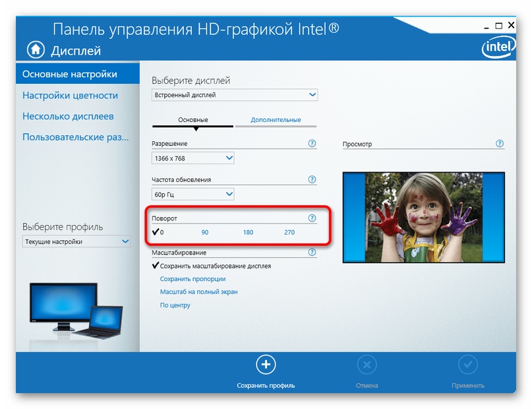532x409 pixels.
Task: Set rotation to 90 degrees
Action: click(204, 232)
